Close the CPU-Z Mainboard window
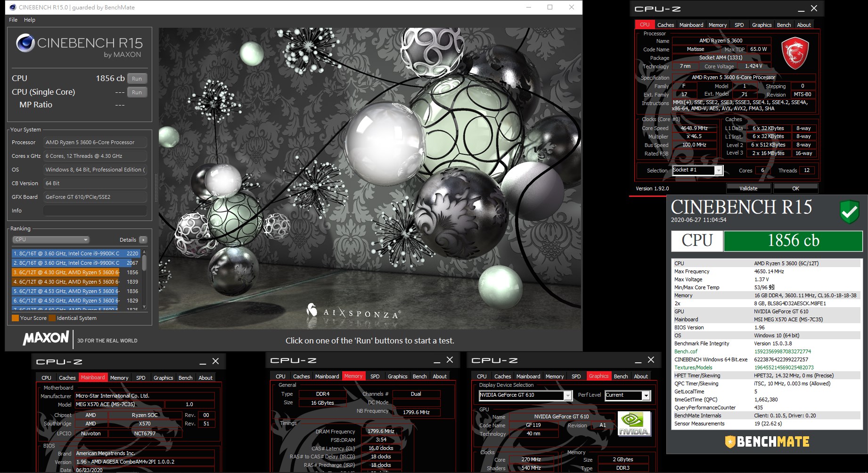Screen dimensions: 868x473 coord(215,361)
